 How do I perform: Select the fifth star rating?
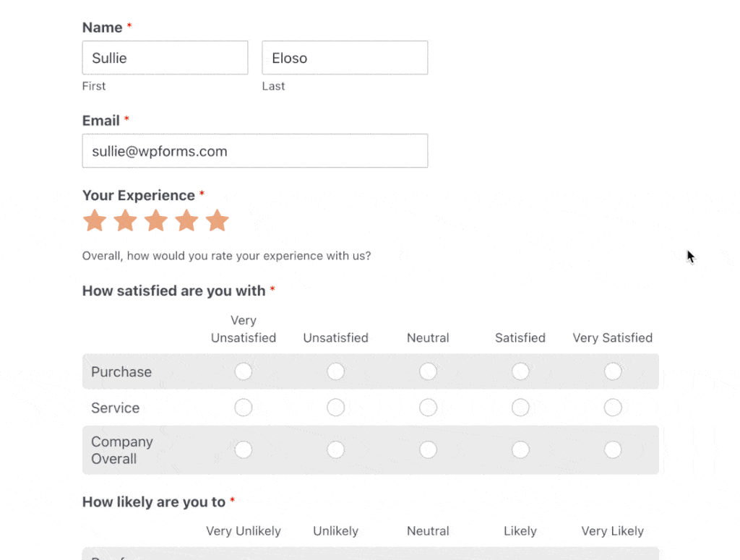pos(218,221)
